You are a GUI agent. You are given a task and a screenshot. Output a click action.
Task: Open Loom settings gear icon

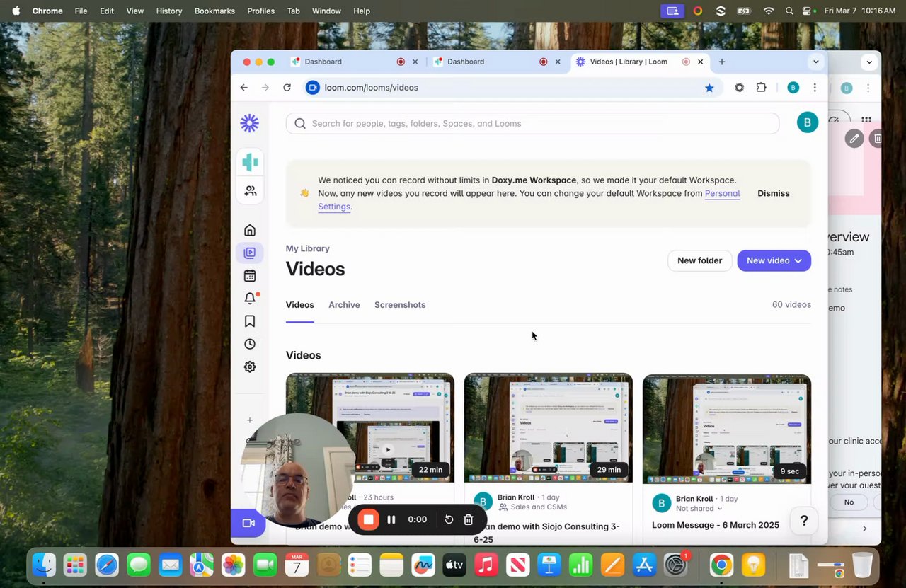[250, 367]
